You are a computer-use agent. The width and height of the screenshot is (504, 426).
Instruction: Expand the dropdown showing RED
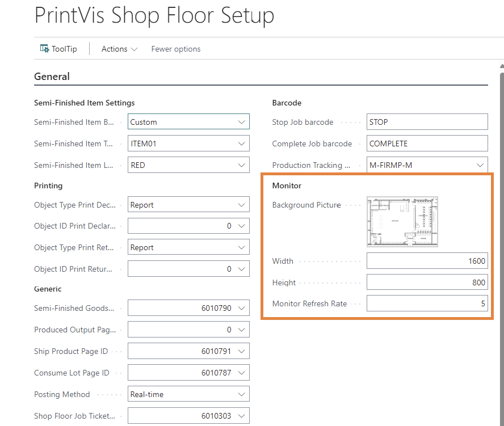[x=241, y=165]
